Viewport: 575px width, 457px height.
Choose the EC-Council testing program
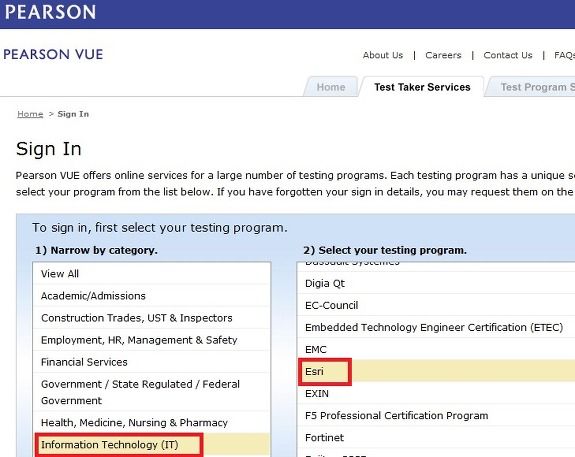click(436, 305)
